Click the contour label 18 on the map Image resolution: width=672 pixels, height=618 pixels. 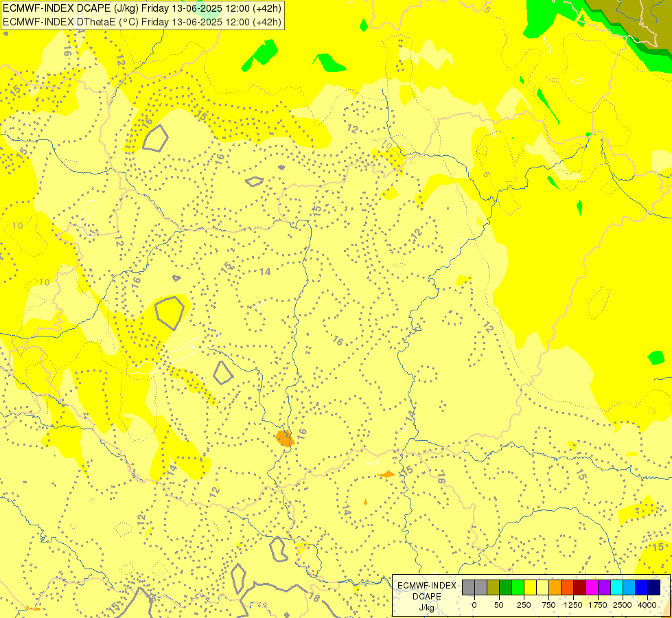(x=314, y=597)
